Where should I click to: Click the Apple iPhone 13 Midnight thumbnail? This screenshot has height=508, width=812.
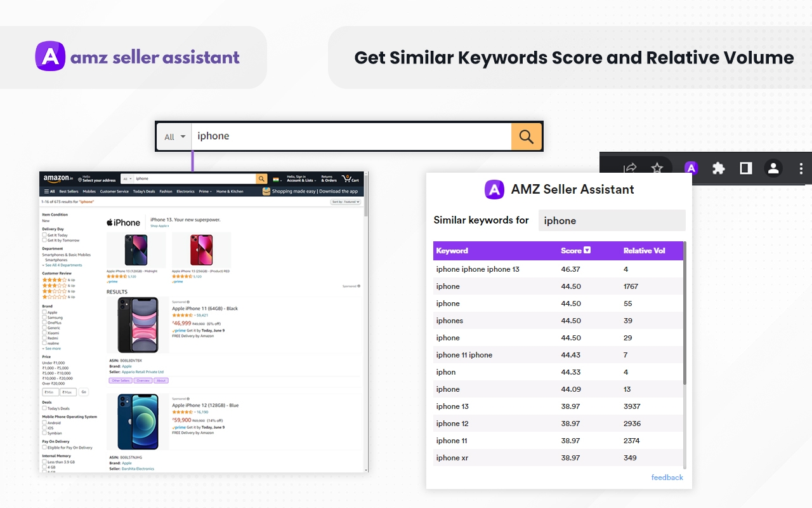coord(136,250)
